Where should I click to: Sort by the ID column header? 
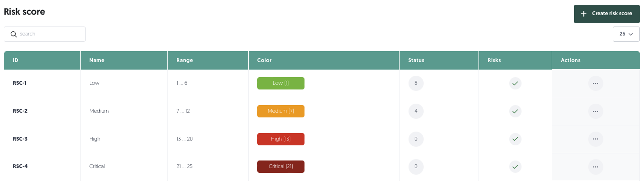[x=16, y=61]
